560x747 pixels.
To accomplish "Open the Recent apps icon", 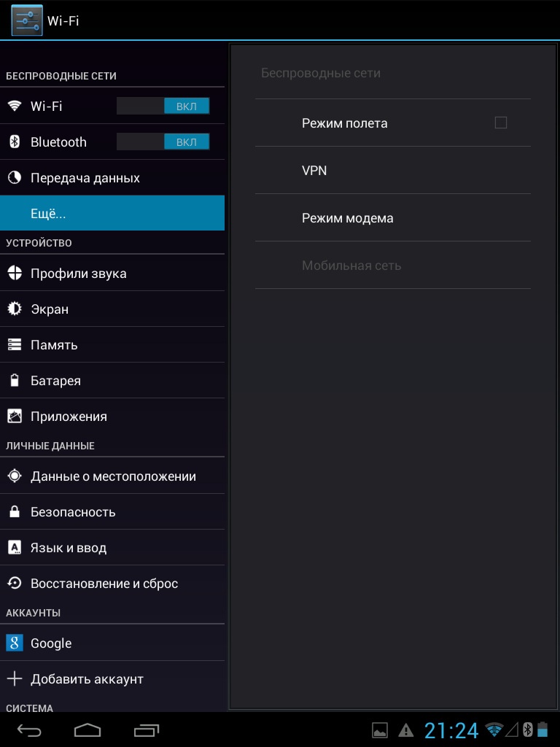I will 147,729.
